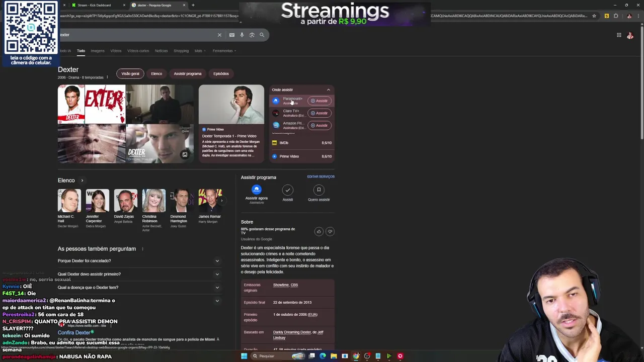The width and height of the screenshot is (644, 362).
Task: Bookmark this page with star icon
Action: coord(594,16)
